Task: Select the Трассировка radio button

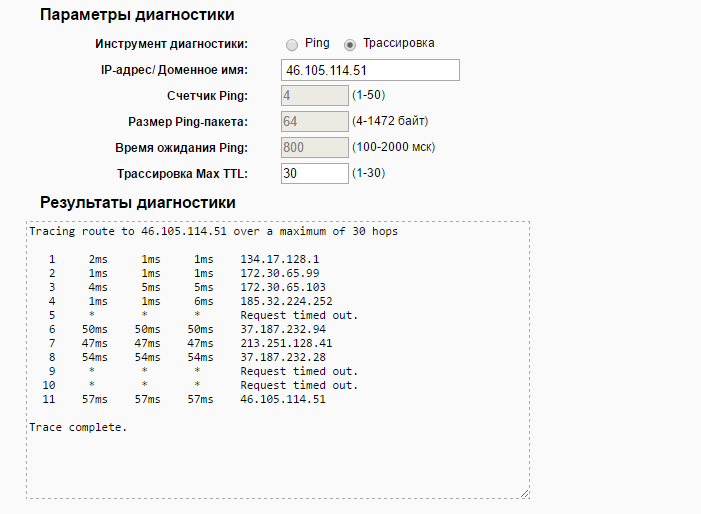Action: click(350, 45)
